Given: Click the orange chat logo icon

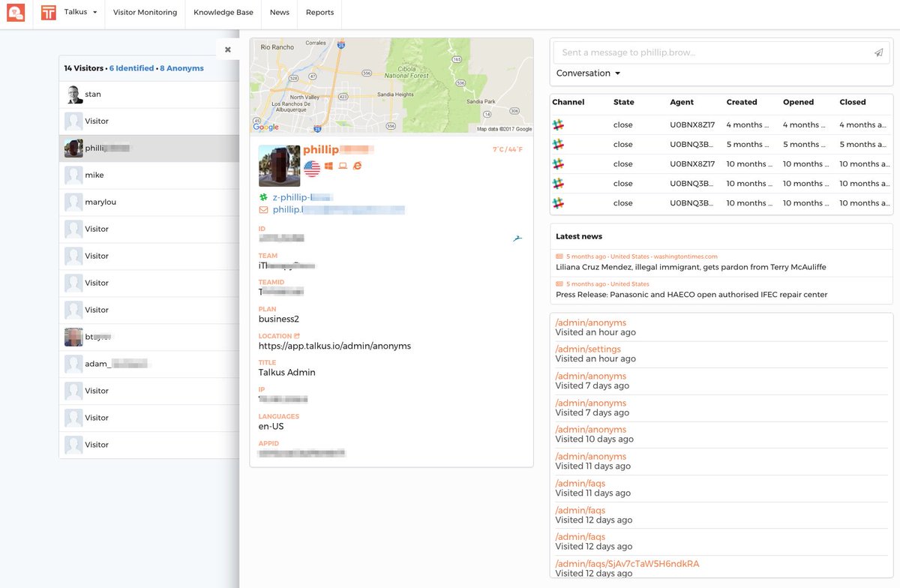Looking at the screenshot, I should coord(16,13).
